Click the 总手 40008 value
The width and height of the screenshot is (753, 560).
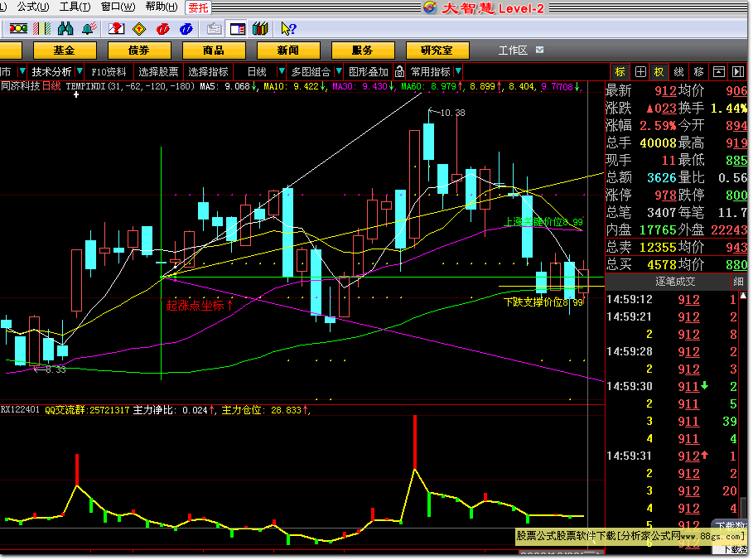pyautogui.click(x=658, y=143)
